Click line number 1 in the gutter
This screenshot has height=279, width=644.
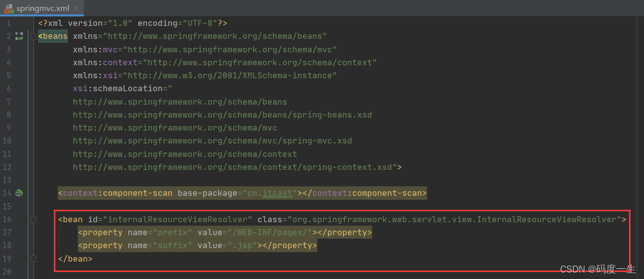[x=8, y=23]
